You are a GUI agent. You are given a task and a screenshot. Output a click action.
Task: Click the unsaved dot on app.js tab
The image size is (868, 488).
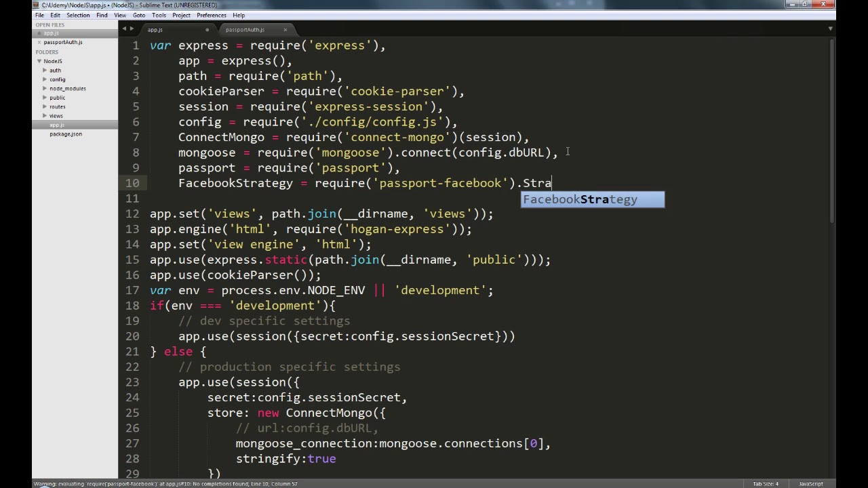(207, 30)
